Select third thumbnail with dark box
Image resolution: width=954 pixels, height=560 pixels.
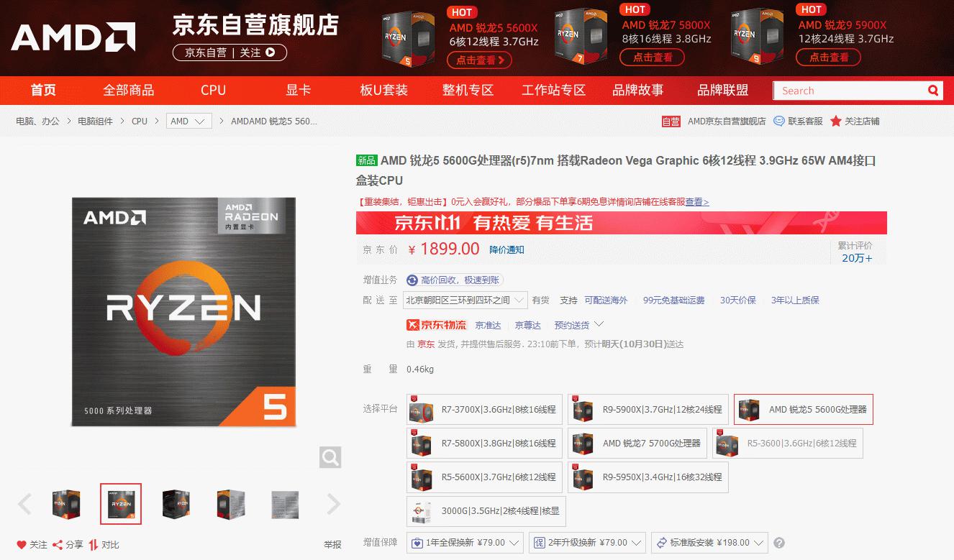[176, 504]
